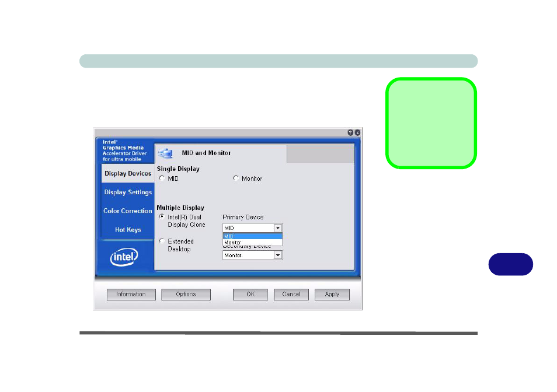Screen dimensions: 557x392
Task: Open the Color Correction tab
Action: (128, 211)
